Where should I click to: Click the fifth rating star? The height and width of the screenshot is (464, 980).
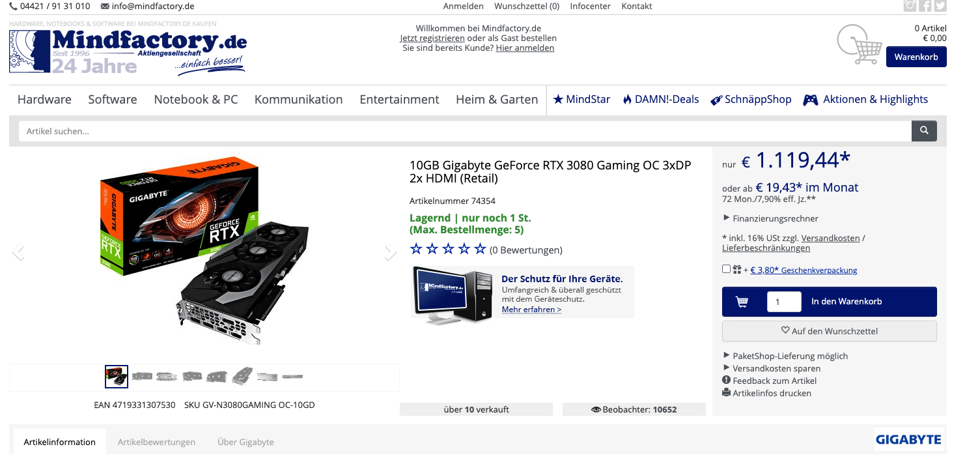coord(481,249)
